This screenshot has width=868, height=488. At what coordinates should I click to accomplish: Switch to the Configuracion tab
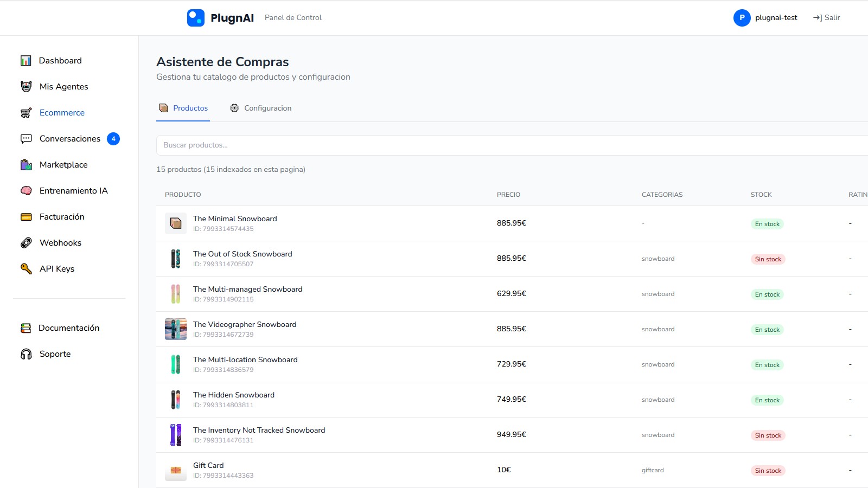[261, 108]
